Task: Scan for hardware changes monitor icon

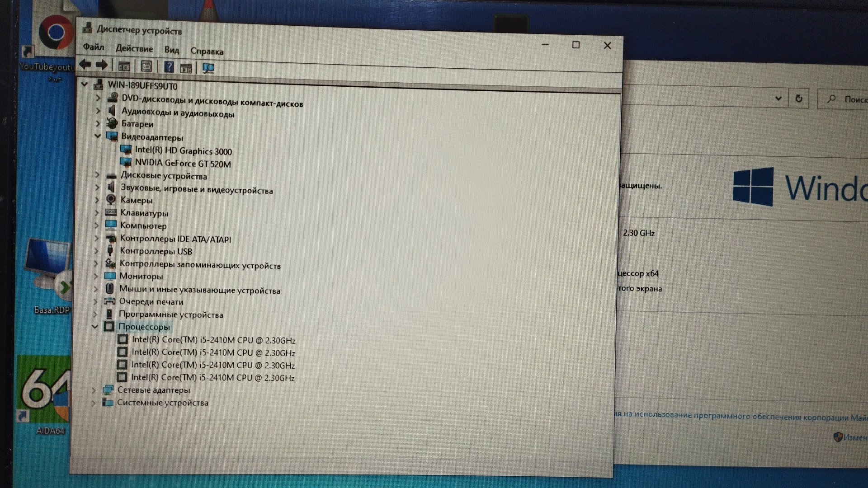Action: coord(208,68)
